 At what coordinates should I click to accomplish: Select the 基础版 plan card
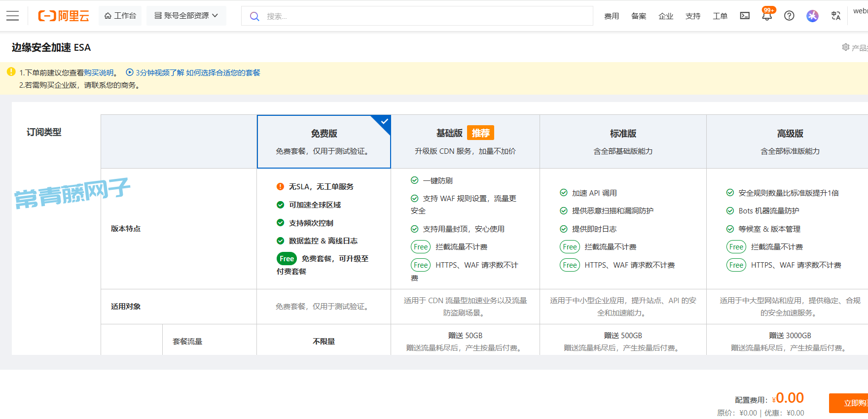pos(465,142)
